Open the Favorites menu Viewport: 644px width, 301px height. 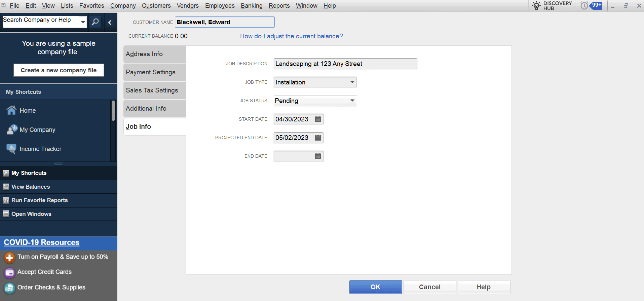click(91, 6)
